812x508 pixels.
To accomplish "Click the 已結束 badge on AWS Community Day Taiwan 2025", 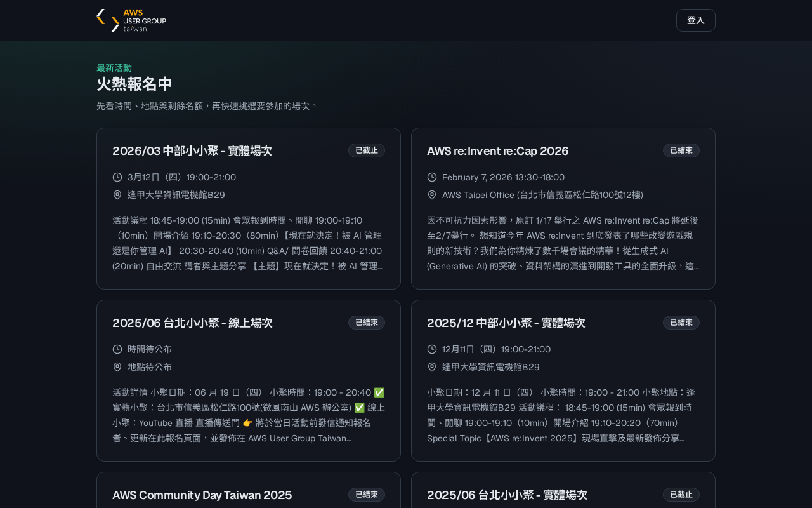I will coord(367,495).
